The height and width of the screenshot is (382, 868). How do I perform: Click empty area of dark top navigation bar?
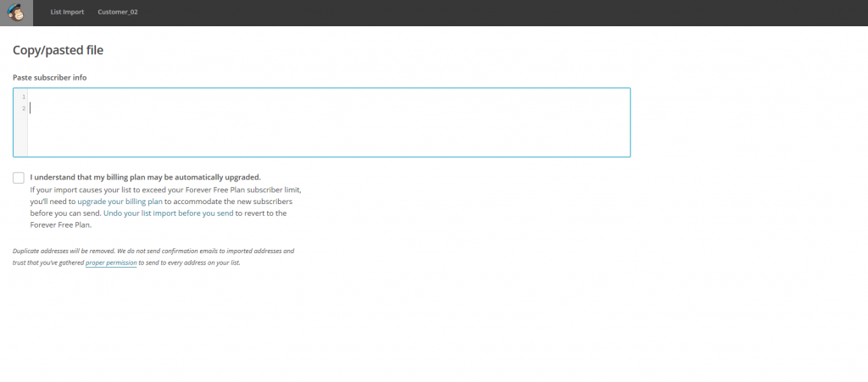tap(509, 13)
